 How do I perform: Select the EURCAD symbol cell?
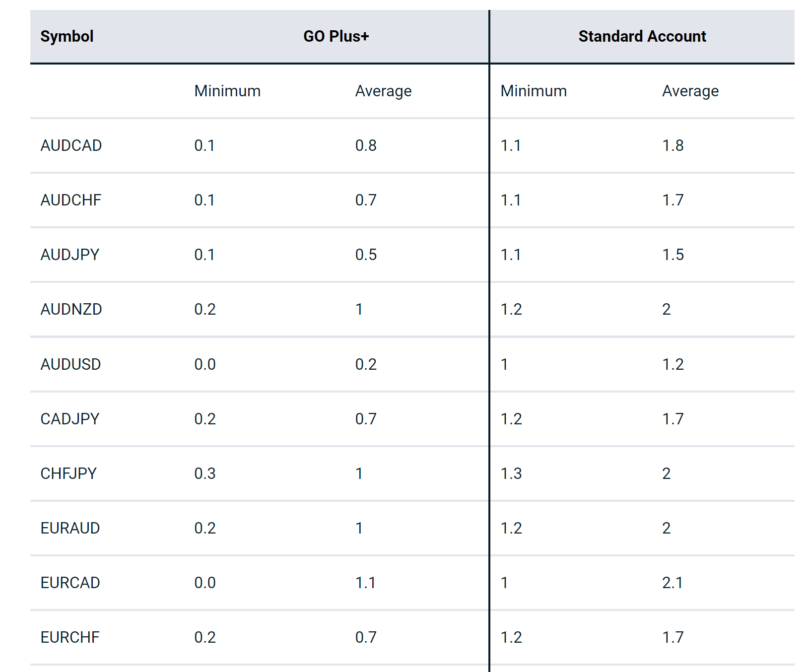click(70, 583)
